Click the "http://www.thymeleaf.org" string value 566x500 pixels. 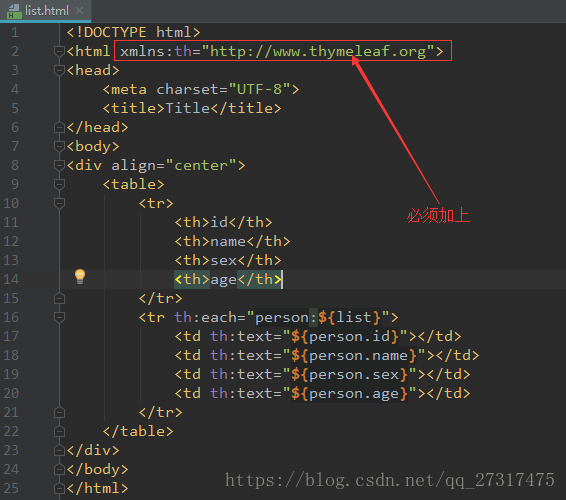[318, 51]
